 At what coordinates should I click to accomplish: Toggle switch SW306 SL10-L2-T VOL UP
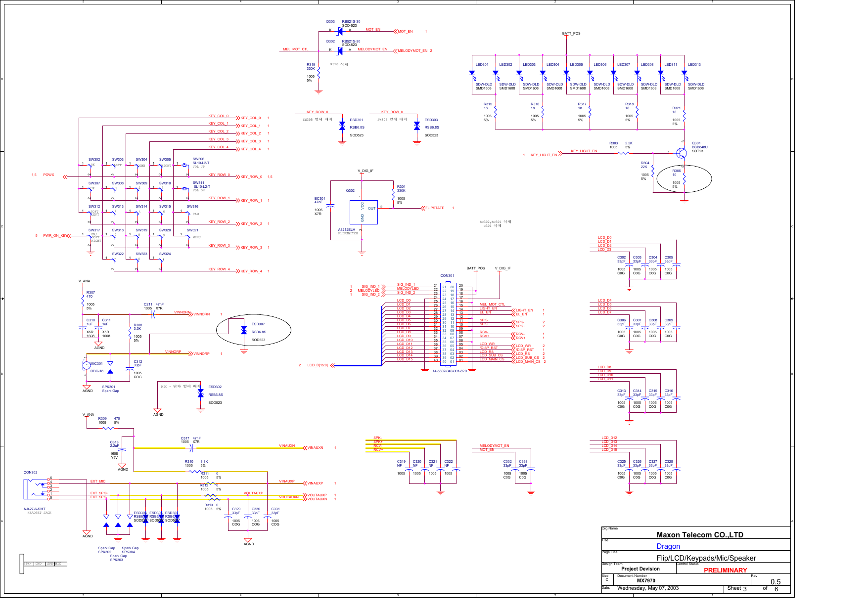185,165
